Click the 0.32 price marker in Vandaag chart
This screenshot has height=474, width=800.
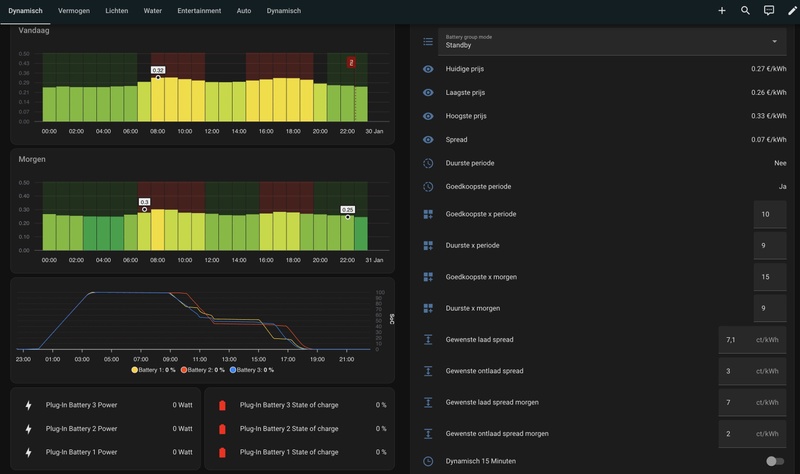[x=158, y=71]
